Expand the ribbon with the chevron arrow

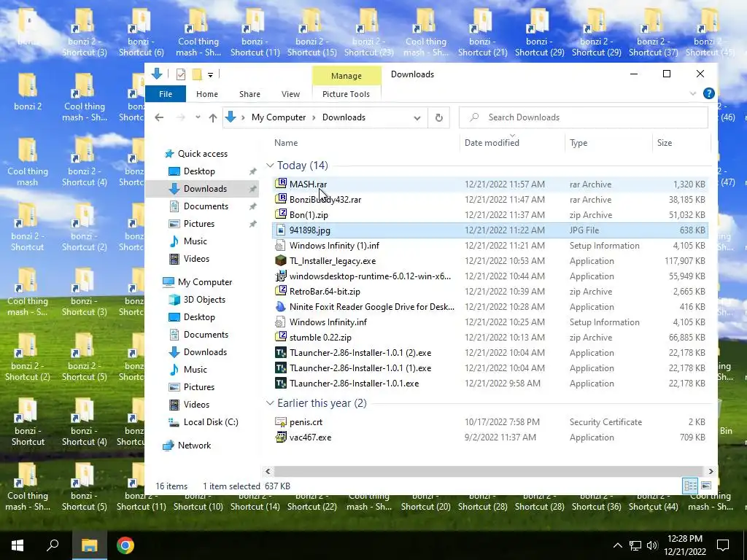[693, 94]
